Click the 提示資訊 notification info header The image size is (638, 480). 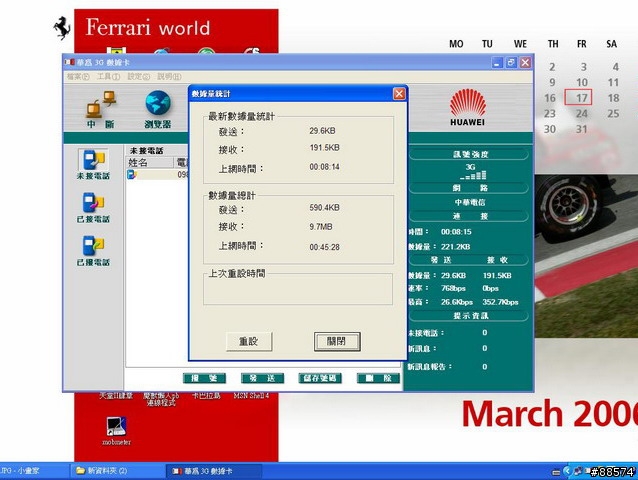469,316
